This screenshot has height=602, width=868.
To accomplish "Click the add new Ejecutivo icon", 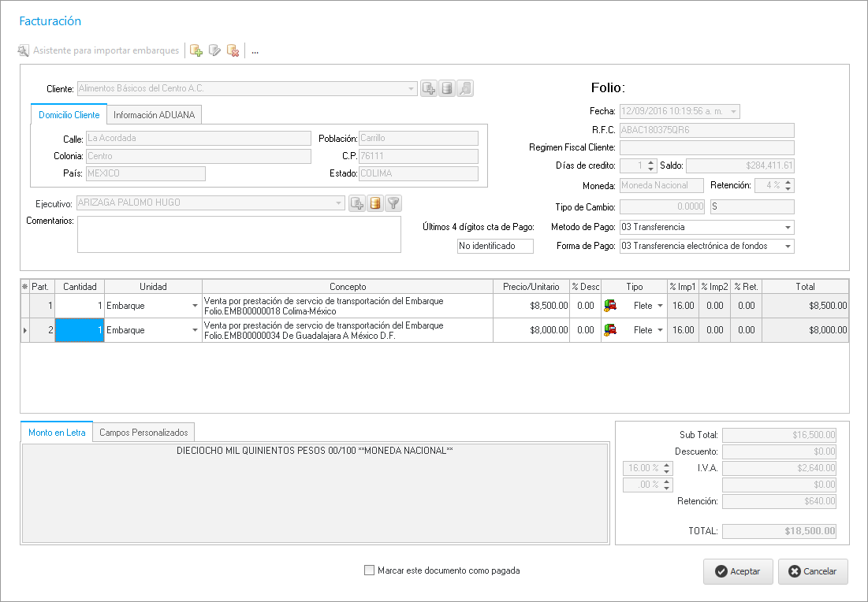I will pyautogui.click(x=357, y=203).
